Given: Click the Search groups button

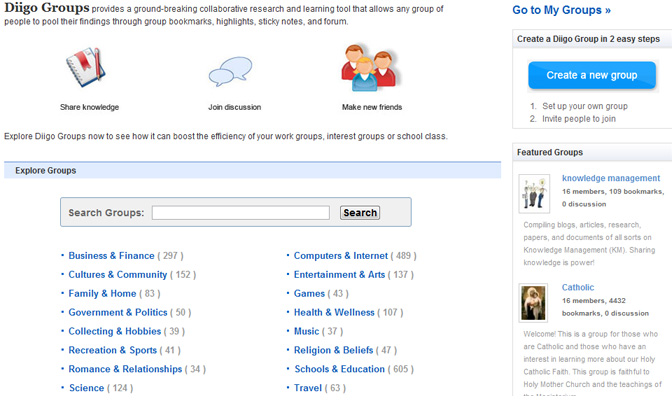Looking at the screenshot, I should click(x=360, y=213).
